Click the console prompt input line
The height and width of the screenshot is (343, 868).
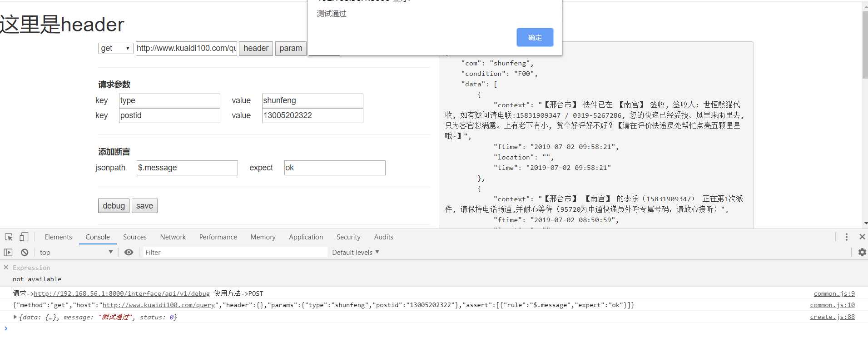(x=434, y=328)
